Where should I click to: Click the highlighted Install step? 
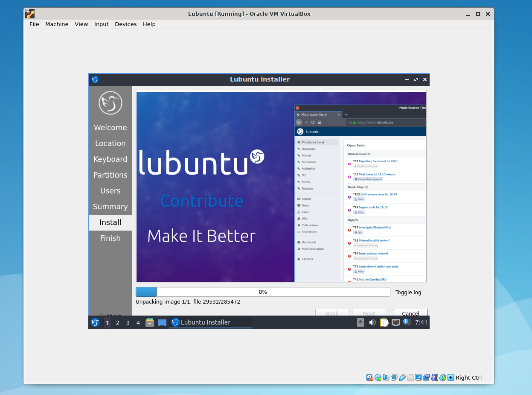[x=110, y=222]
